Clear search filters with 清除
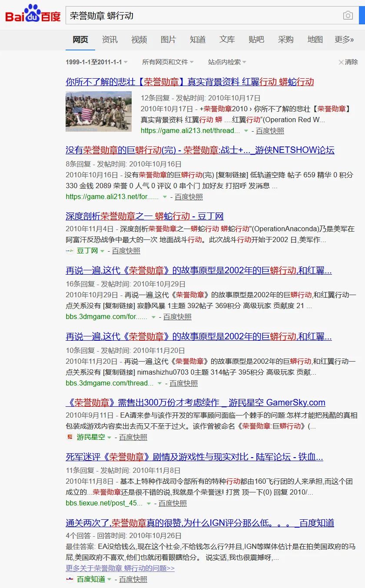 click(x=348, y=62)
